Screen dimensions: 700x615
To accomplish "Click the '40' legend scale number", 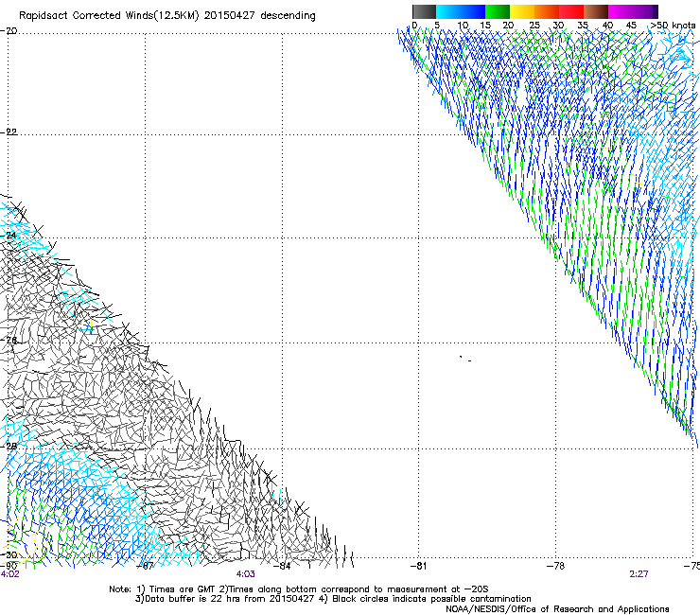I will pyautogui.click(x=607, y=26).
